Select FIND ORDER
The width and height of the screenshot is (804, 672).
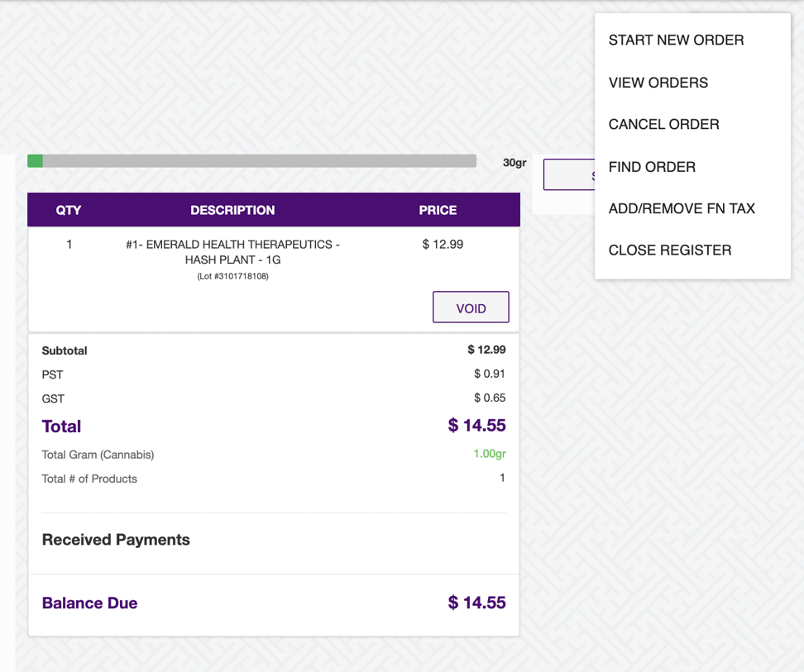coord(651,167)
